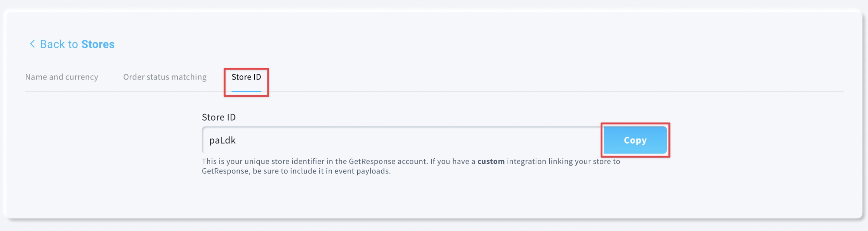
Task: Click the blue Copy button
Action: (635, 140)
